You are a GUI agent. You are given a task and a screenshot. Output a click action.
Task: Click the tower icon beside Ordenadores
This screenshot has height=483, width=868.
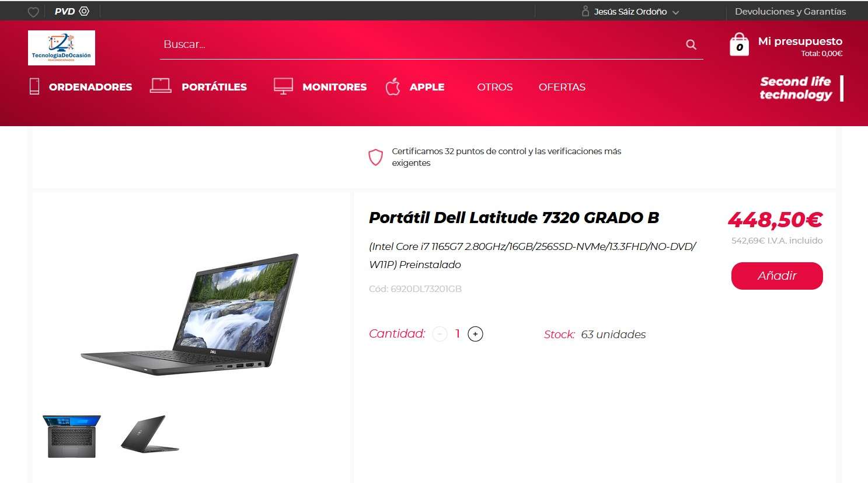click(x=34, y=86)
